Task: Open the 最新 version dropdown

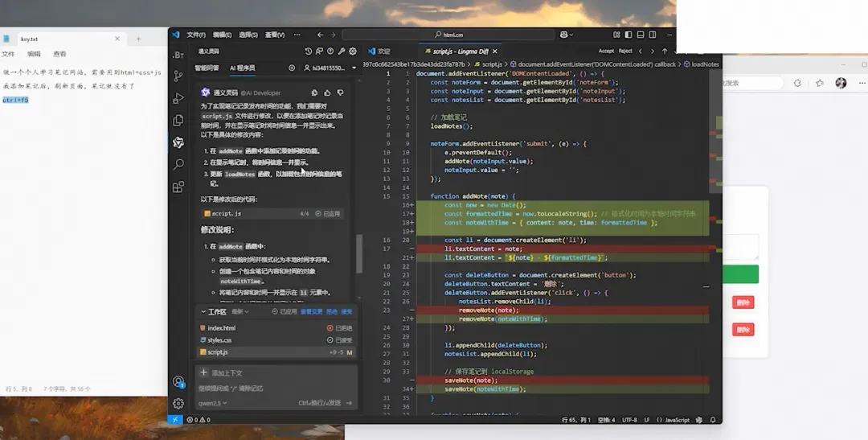Action: (x=240, y=311)
